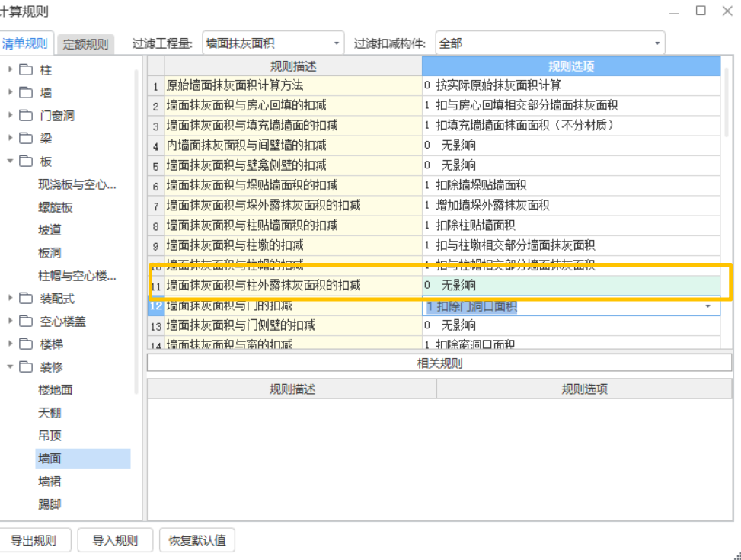This screenshot has width=741, height=560.
Task: Click the folder icon next to 装配式
Action: pos(26,298)
